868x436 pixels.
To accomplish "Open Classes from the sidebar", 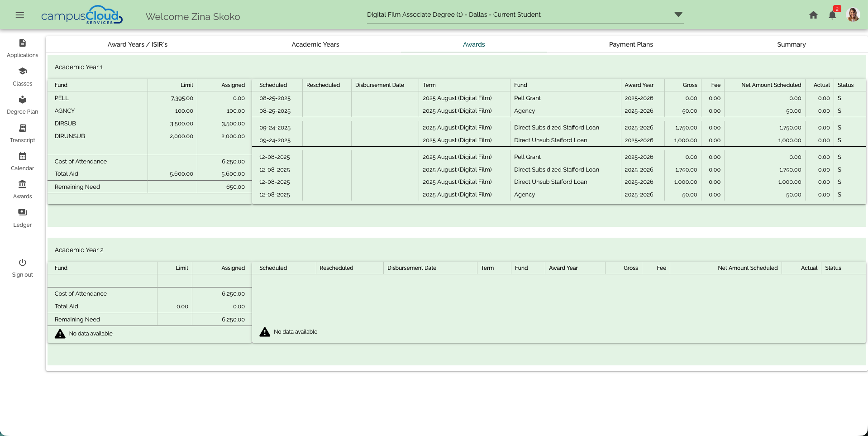I will (22, 72).
